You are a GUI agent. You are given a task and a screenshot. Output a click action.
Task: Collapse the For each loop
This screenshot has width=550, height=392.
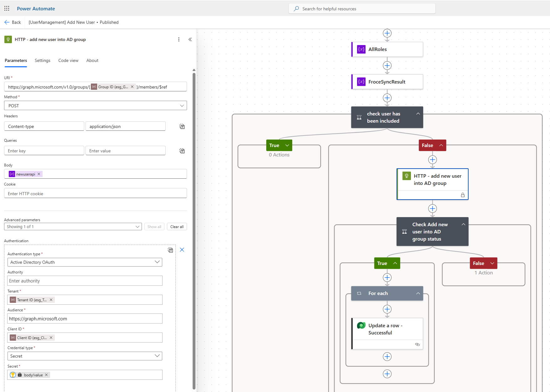pyautogui.click(x=418, y=293)
